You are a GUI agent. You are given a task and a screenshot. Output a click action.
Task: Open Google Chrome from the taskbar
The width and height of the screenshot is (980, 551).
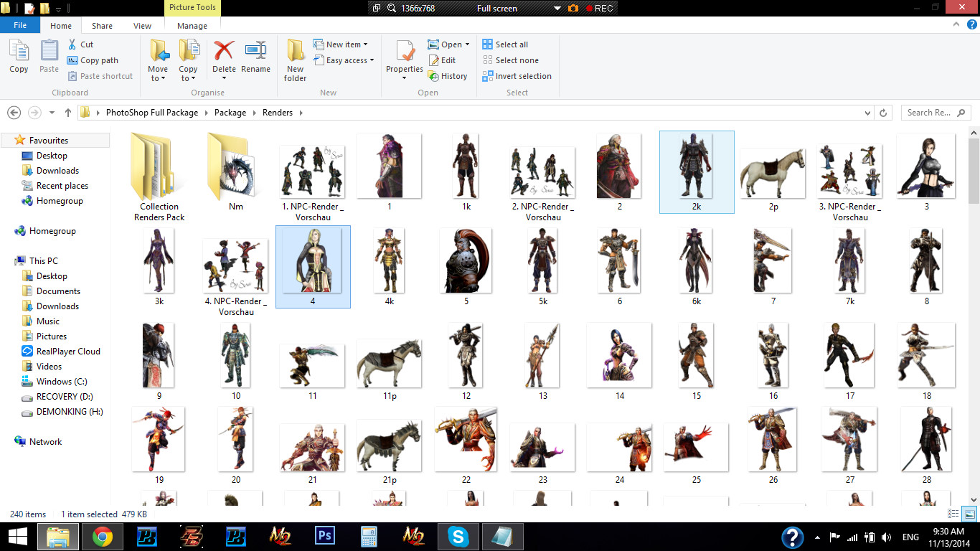102,537
